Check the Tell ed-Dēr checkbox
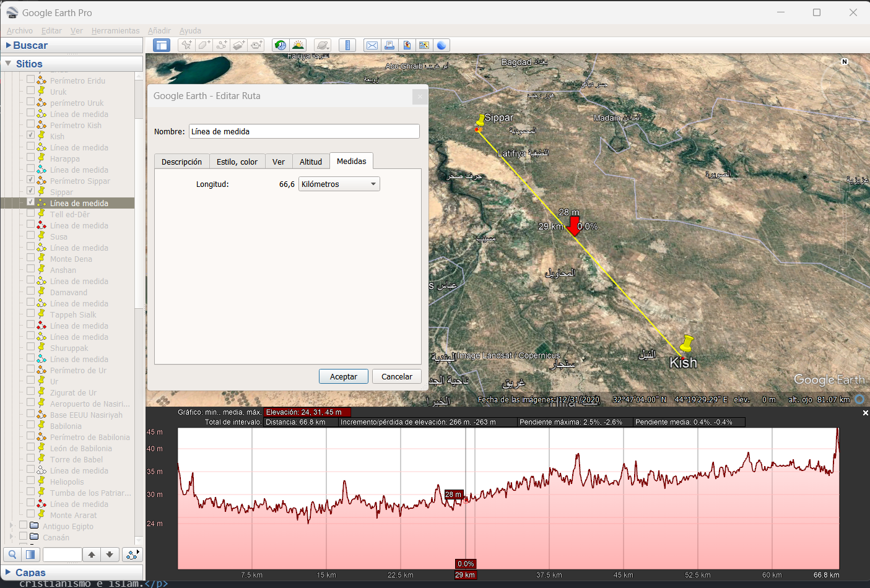The height and width of the screenshot is (588, 870). (30, 213)
